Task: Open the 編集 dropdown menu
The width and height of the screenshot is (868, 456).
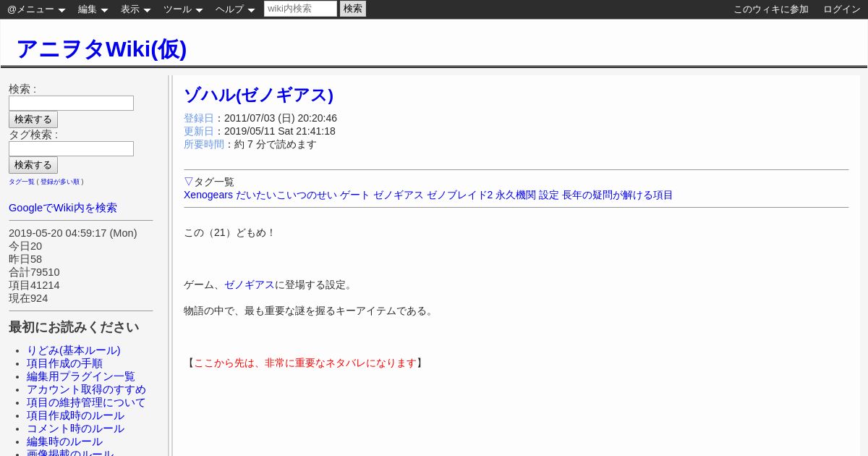Action: [93, 9]
